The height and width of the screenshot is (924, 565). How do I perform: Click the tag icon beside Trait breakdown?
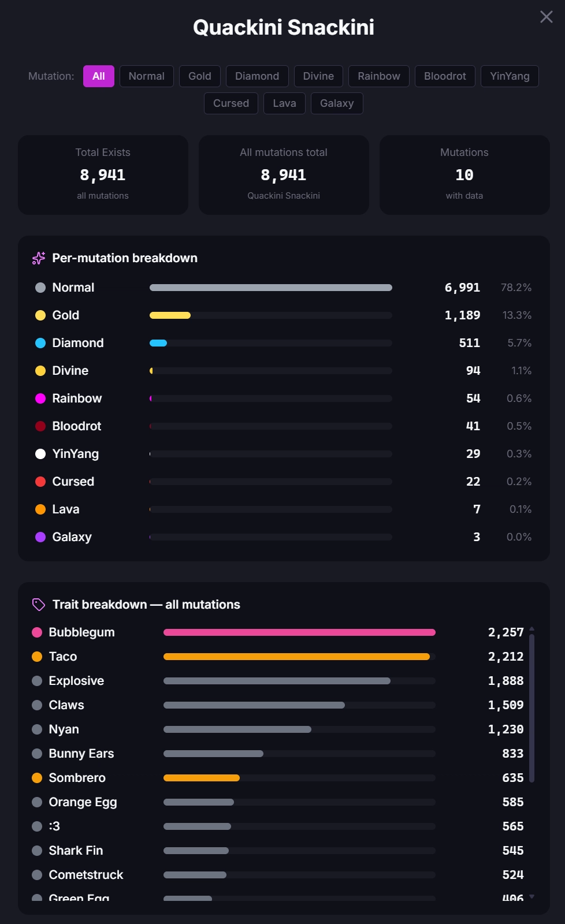[39, 605]
